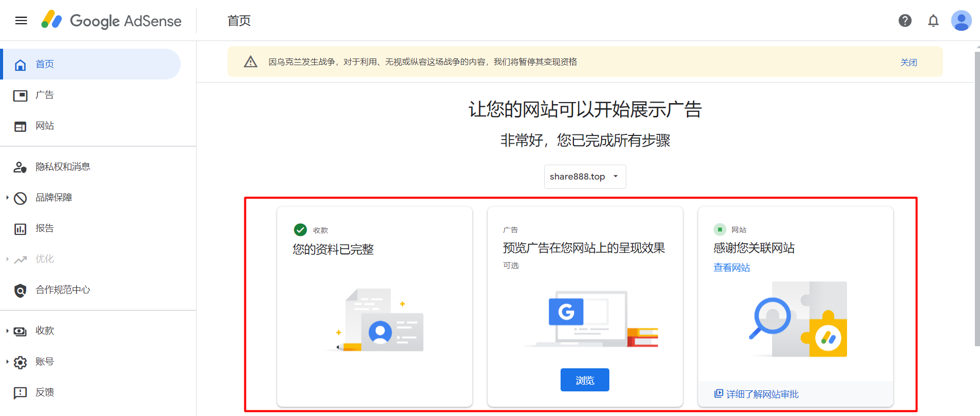This screenshot has height=416, width=980.
Task: Open the hamburger main menu
Action: [21, 21]
